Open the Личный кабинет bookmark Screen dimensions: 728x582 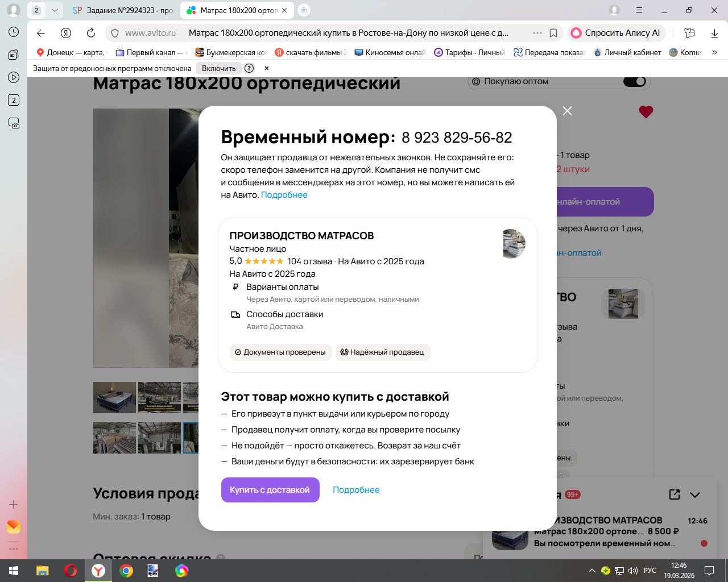pos(627,52)
